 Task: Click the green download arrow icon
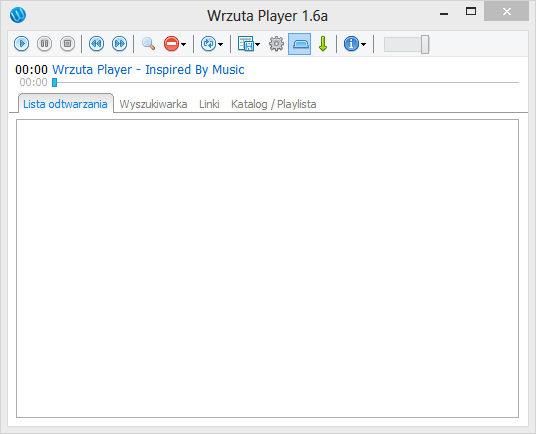[x=323, y=44]
